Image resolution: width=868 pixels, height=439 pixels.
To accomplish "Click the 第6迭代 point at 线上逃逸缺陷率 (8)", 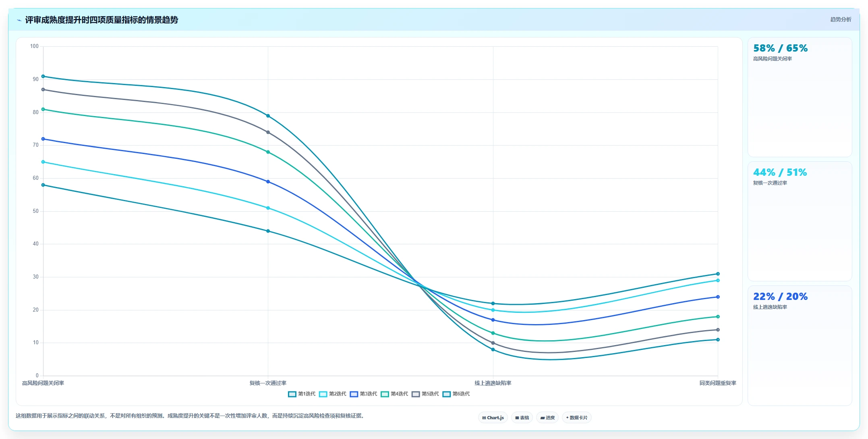I will pyautogui.click(x=493, y=350).
